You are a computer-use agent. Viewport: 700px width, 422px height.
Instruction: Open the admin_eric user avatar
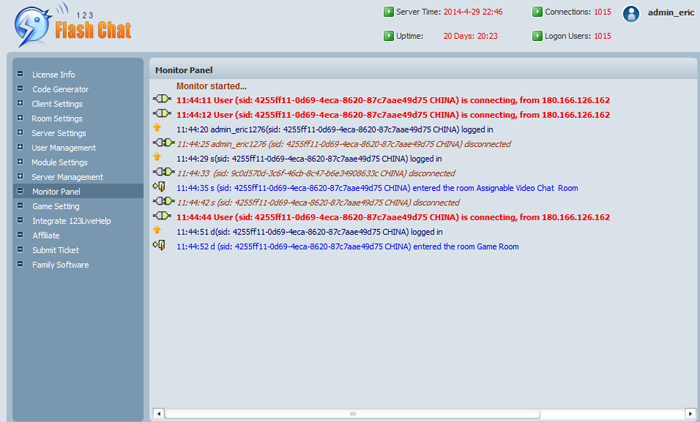point(631,14)
